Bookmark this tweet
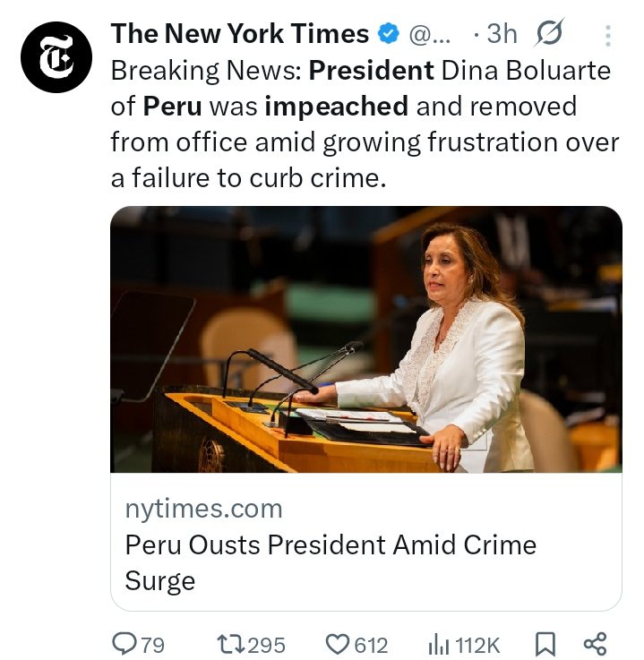The width and height of the screenshot is (644, 660). tap(544, 643)
